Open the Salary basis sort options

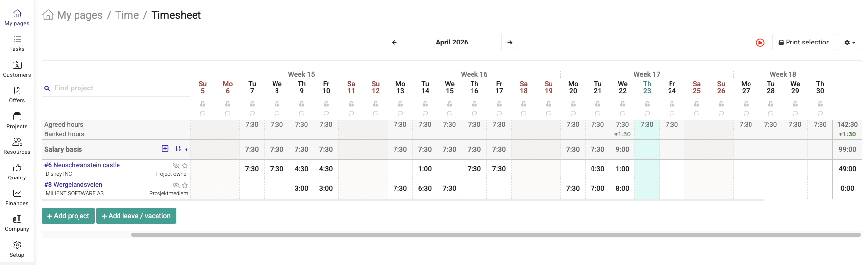178,149
